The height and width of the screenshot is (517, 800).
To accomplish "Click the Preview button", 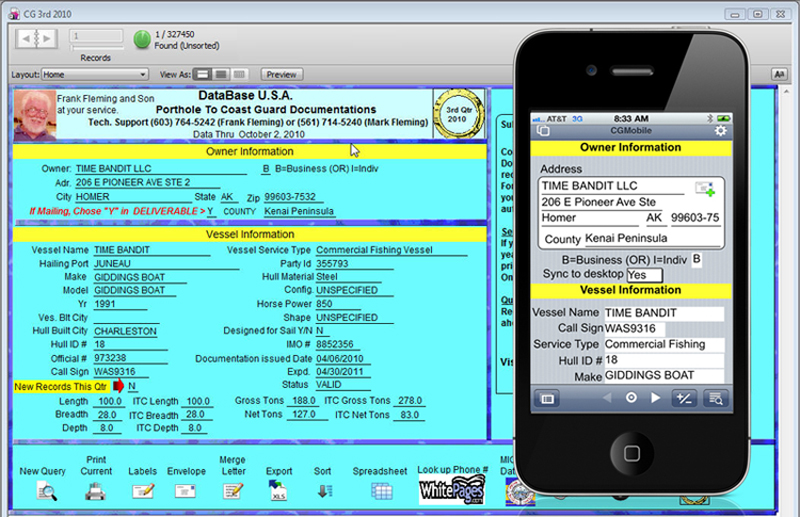I will pyautogui.click(x=282, y=75).
